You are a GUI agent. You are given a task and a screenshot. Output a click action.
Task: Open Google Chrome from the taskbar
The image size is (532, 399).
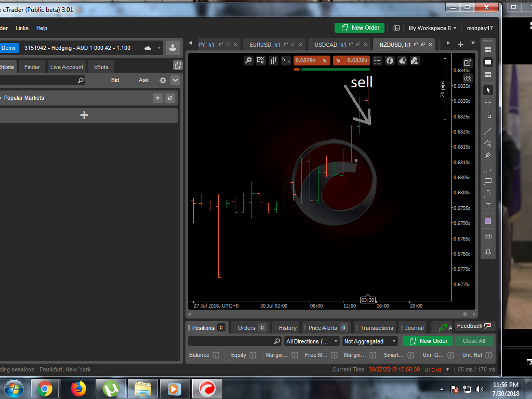tap(45, 389)
